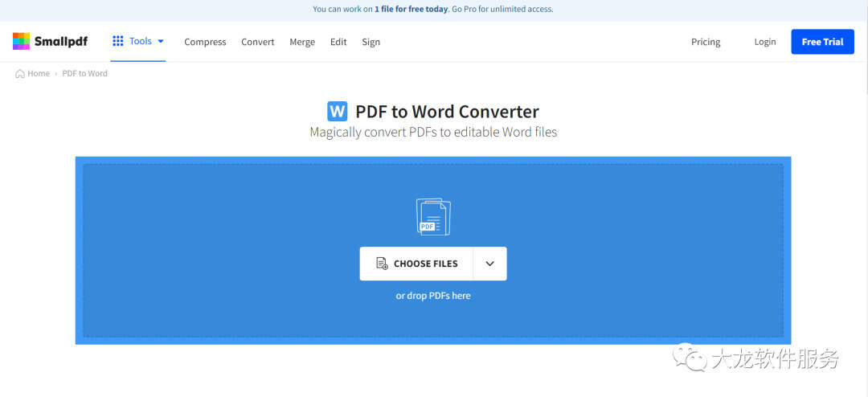Expand the Tools menu caret arrow
Screen dimensions: 868x397
(x=161, y=42)
